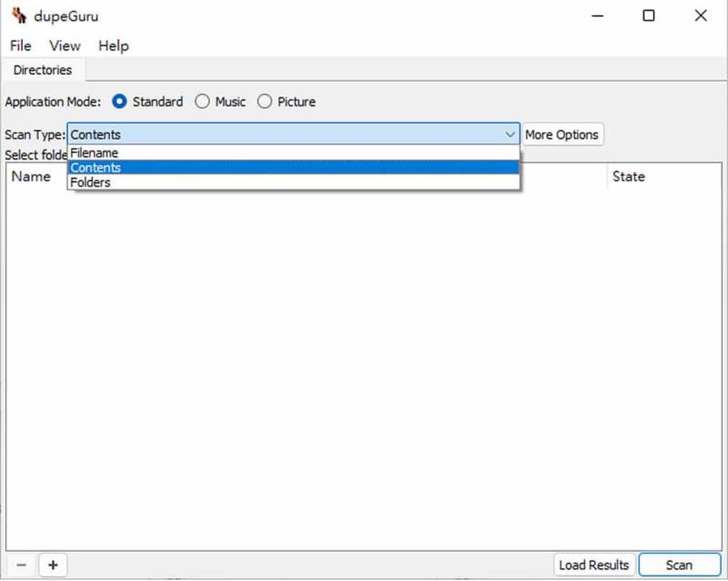The width and height of the screenshot is (728, 581).
Task: Click the dupeGuru app icon in title bar
Action: point(19,15)
